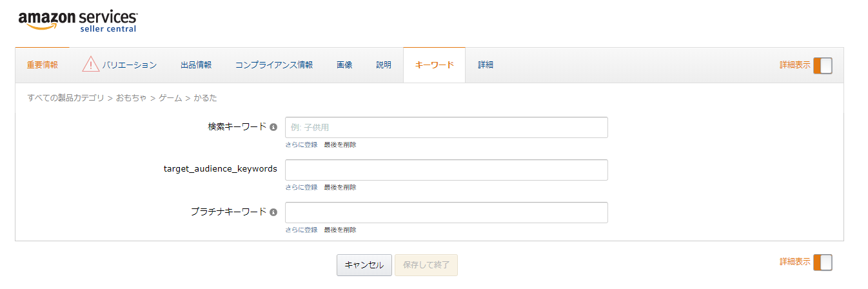Image resolution: width=868 pixels, height=289 pixels.
Task: Click the 保存して終了 button
Action: click(426, 265)
